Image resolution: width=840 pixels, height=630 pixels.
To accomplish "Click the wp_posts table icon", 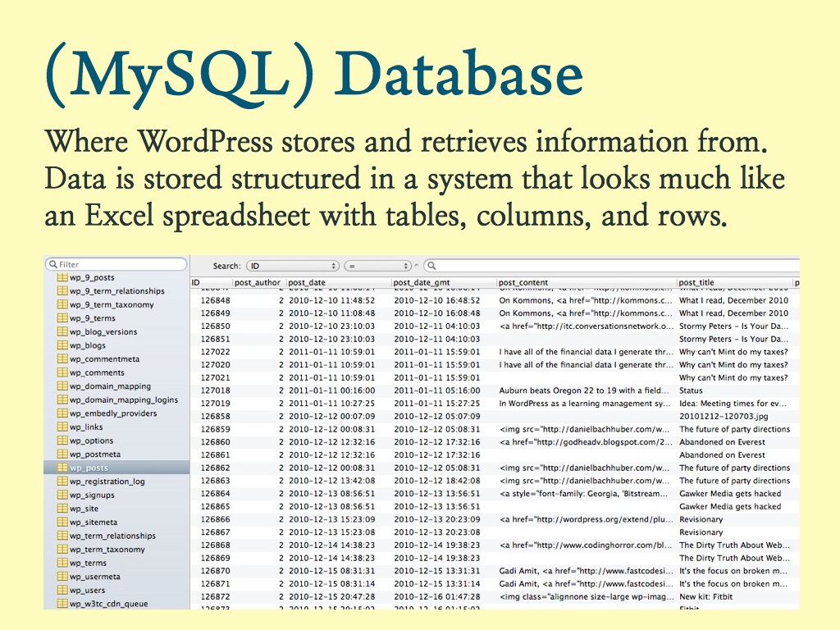I will (x=62, y=468).
